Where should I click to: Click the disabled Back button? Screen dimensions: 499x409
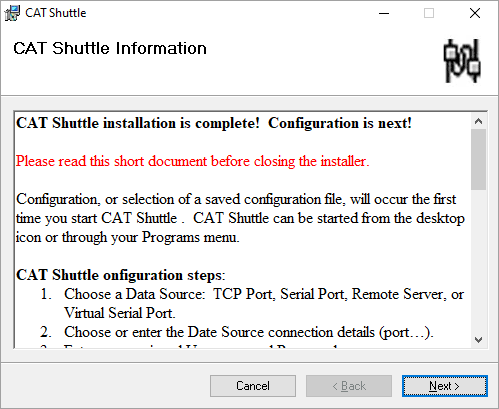coord(349,386)
